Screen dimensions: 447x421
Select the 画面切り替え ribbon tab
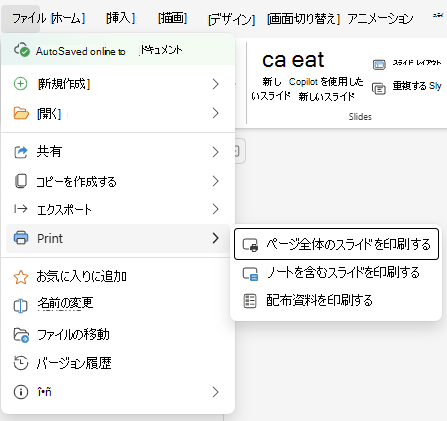coord(303,19)
